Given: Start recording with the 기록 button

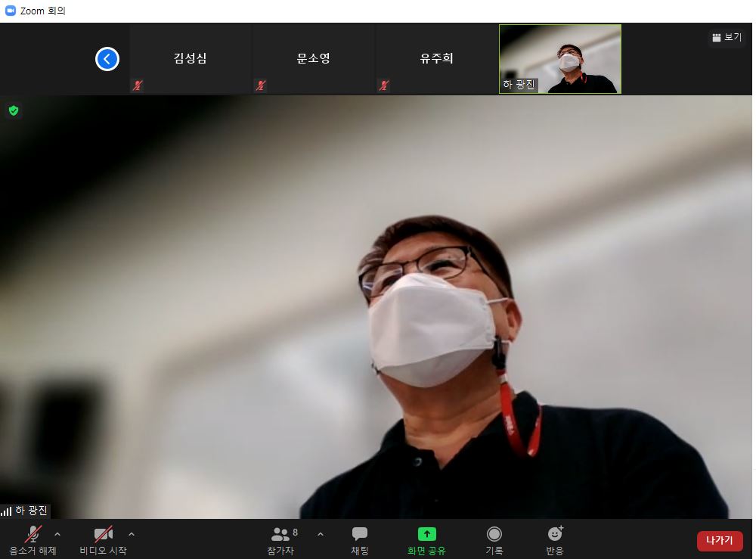Looking at the screenshot, I should (494, 535).
